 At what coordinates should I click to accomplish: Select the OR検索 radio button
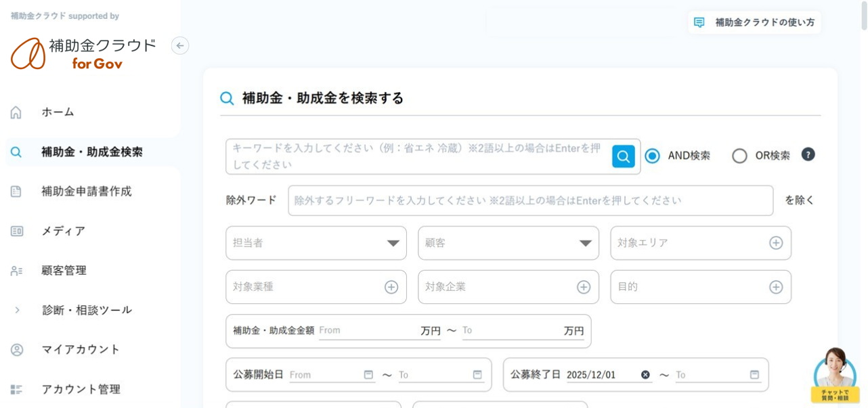(x=739, y=156)
